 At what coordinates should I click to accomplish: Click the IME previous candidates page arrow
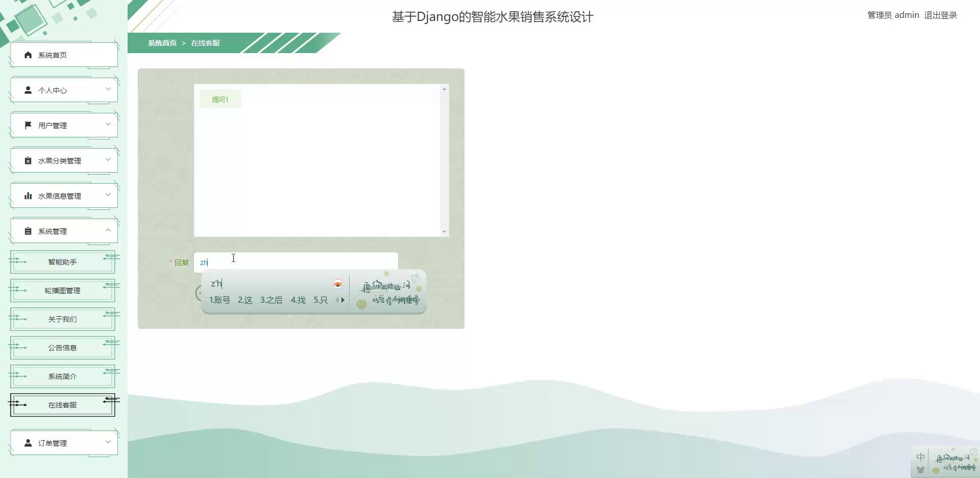337,300
